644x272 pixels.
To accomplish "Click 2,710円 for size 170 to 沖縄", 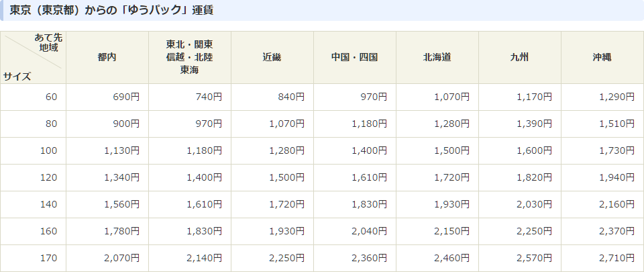I will point(617,258).
